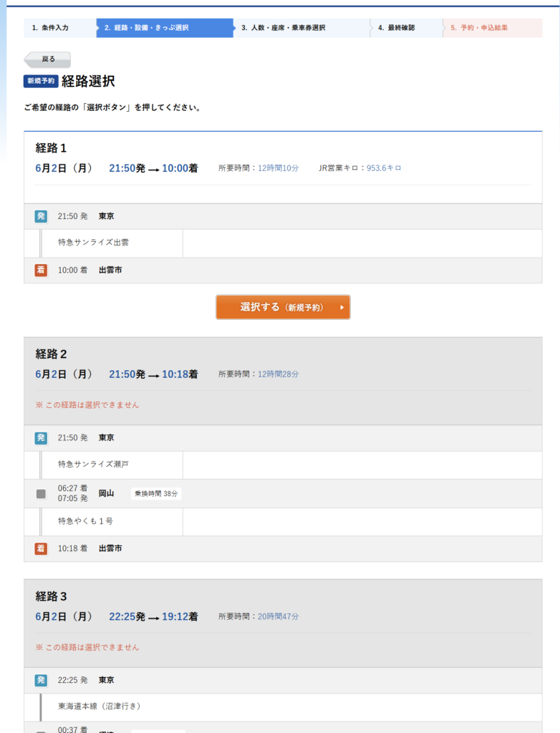Screen dimensions: 560x733
Task: Click the red 着 icon in 経路2
Action: pyautogui.click(x=41, y=548)
